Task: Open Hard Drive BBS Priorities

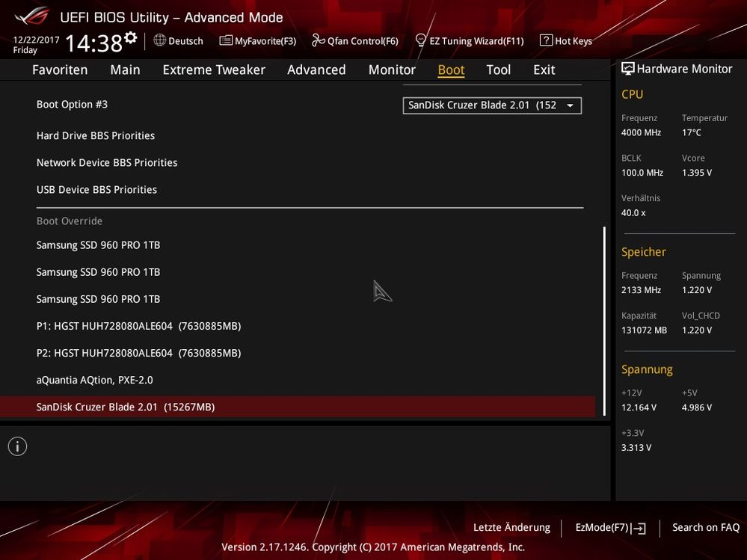Action: pyautogui.click(x=96, y=136)
